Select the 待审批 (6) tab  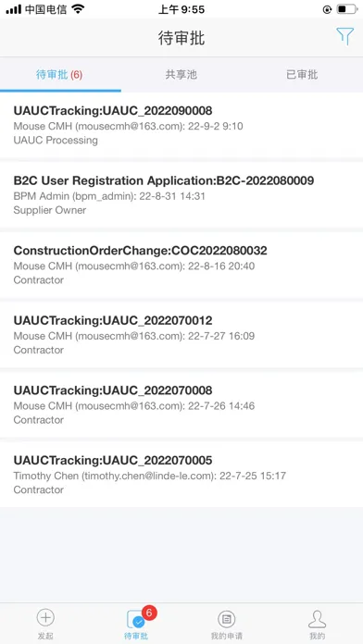coord(59,75)
